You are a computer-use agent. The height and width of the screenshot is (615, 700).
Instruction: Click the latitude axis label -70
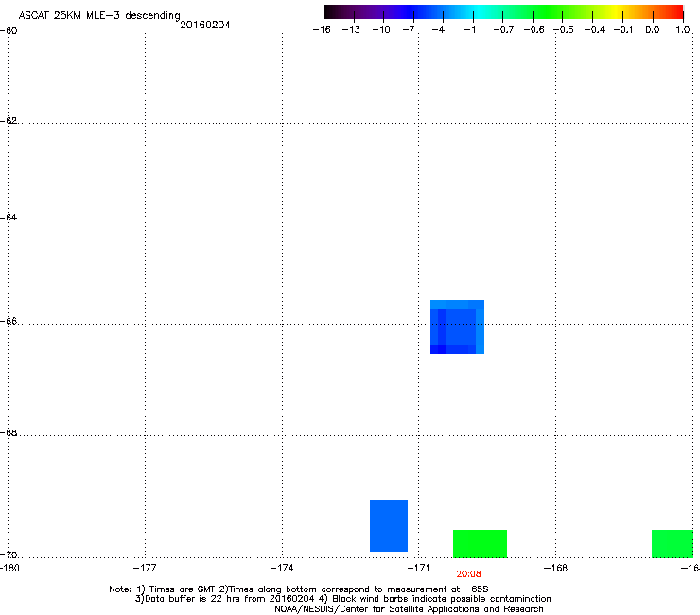click(9, 554)
